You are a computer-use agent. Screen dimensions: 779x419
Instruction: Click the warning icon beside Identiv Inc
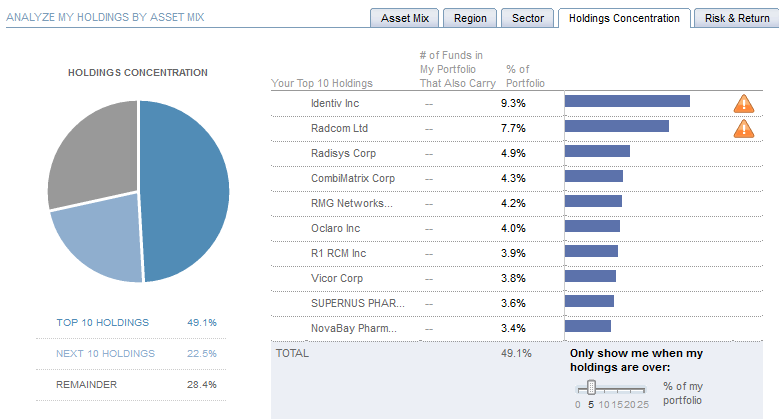coord(743,103)
